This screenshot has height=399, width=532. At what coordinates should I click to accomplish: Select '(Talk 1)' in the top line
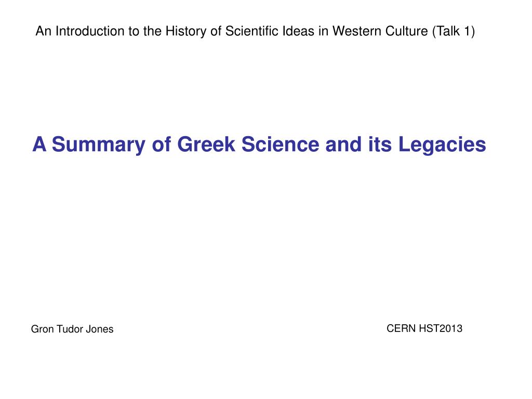454,31
